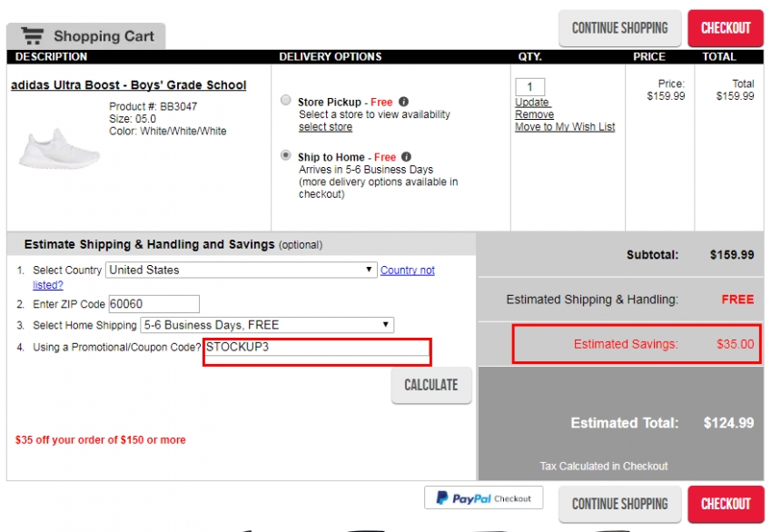
Task: Click the bottom Checkout button
Action: 726,504
